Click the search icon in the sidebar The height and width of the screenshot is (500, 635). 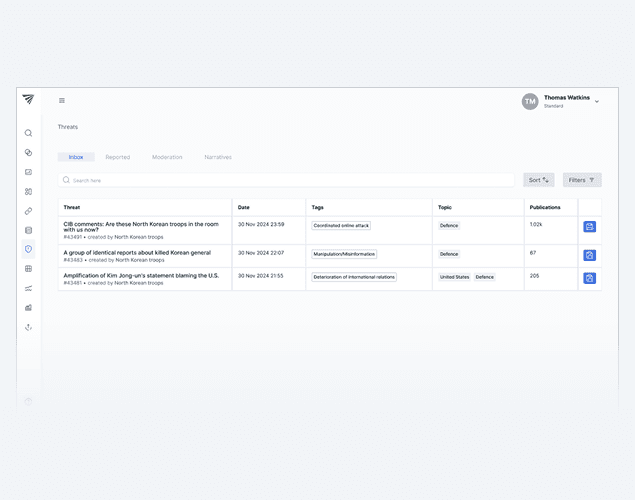[x=28, y=133]
